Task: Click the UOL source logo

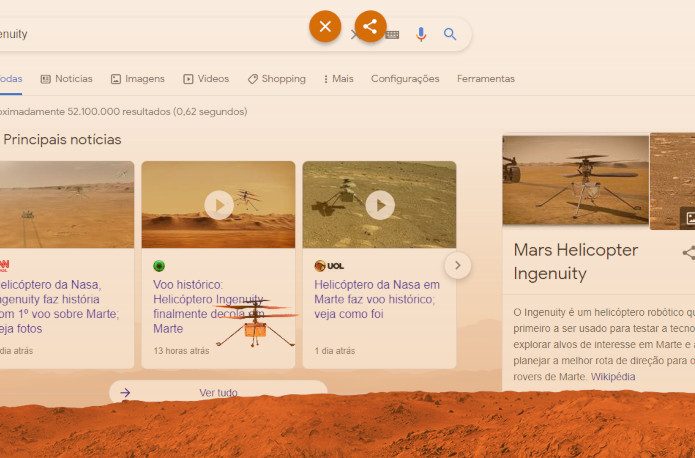Action: [x=329, y=266]
